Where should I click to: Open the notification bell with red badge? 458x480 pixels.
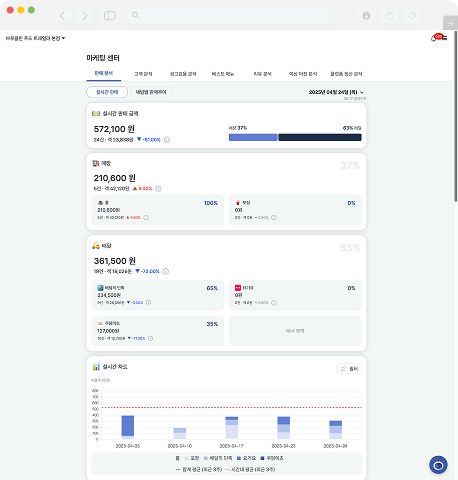click(x=435, y=38)
